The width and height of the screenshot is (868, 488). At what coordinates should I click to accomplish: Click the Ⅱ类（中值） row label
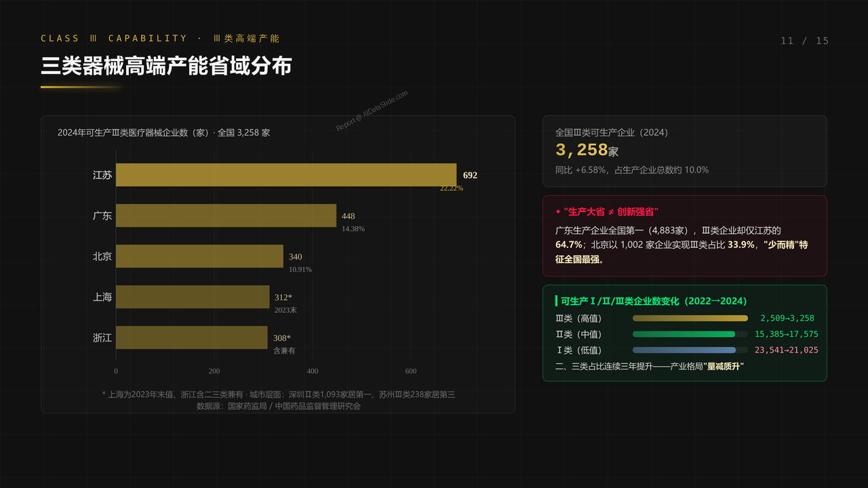tap(578, 334)
